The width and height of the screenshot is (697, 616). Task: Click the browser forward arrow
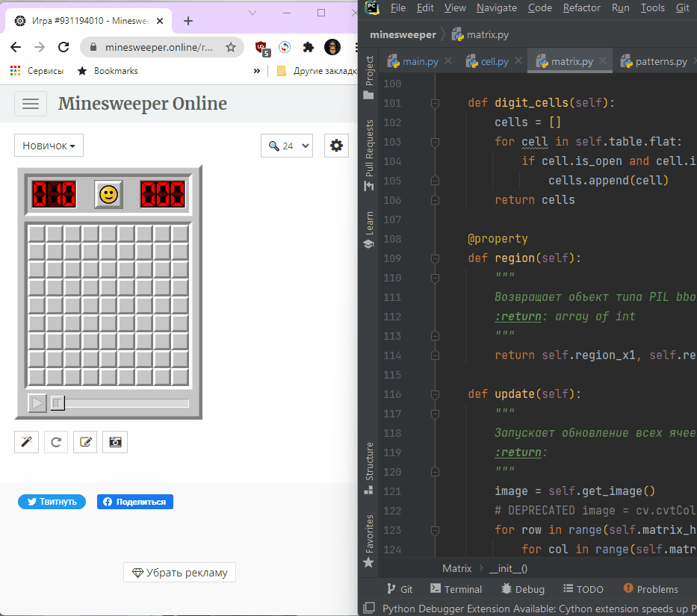click(40, 47)
